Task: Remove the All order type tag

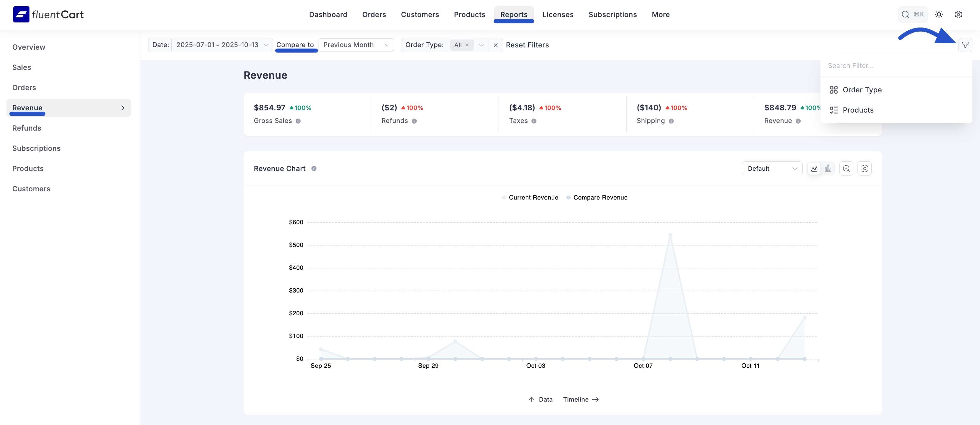Action: [x=467, y=45]
